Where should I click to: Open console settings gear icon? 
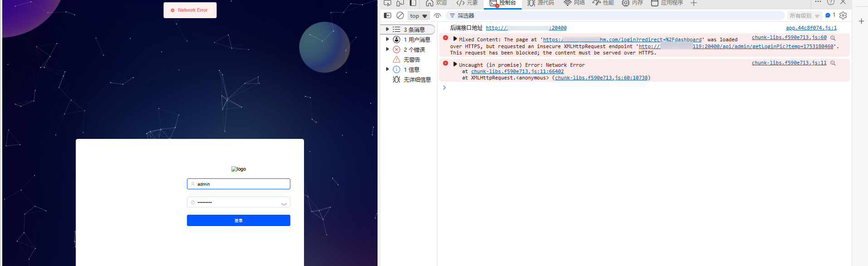(843, 15)
